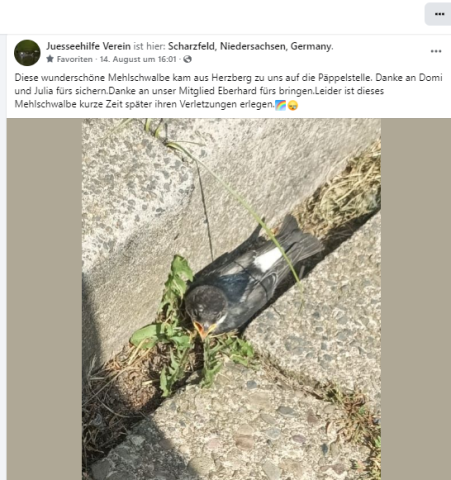Click the "ist hier:" text in header
Image resolution: width=451 pixels, height=480 pixels.
click(x=149, y=46)
